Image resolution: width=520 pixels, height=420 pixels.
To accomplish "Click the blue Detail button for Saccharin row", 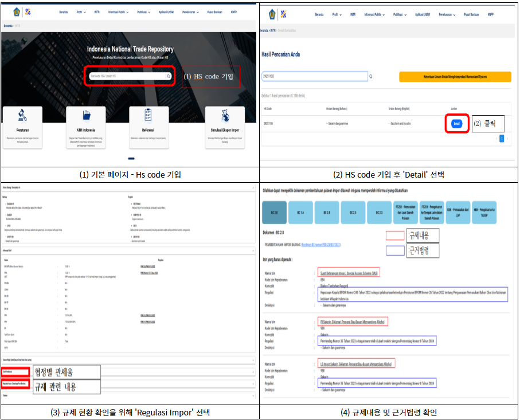I will [457, 124].
